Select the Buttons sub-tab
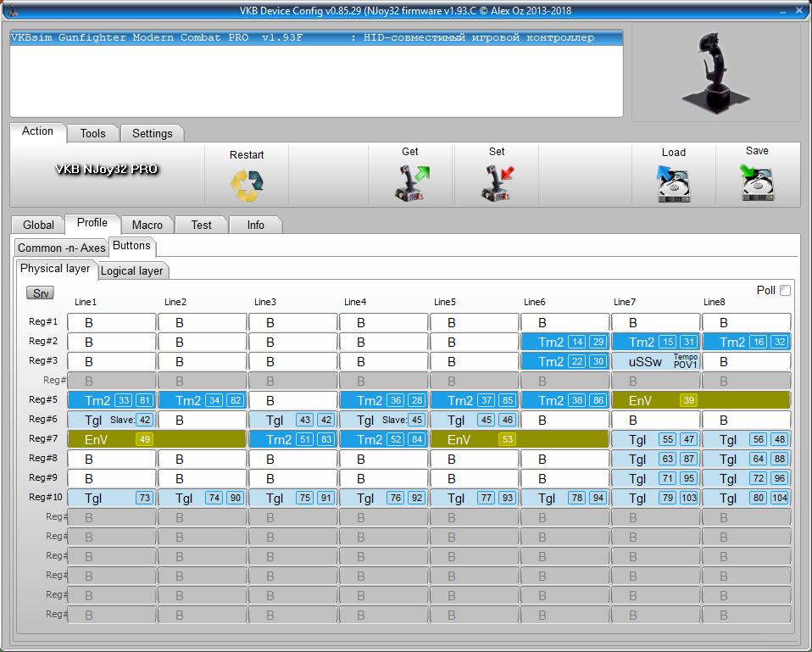 click(x=131, y=246)
